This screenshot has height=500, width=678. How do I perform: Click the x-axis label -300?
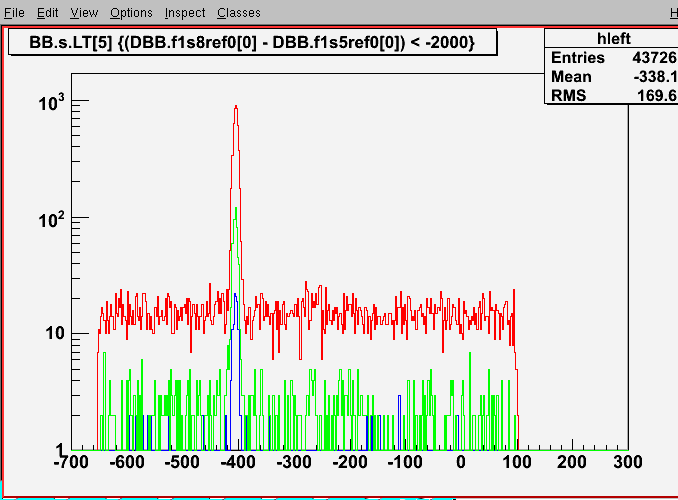coord(294,462)
